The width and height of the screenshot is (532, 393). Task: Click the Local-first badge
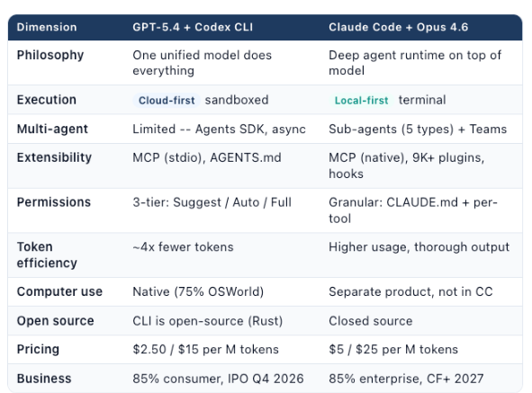pos(361,101)
